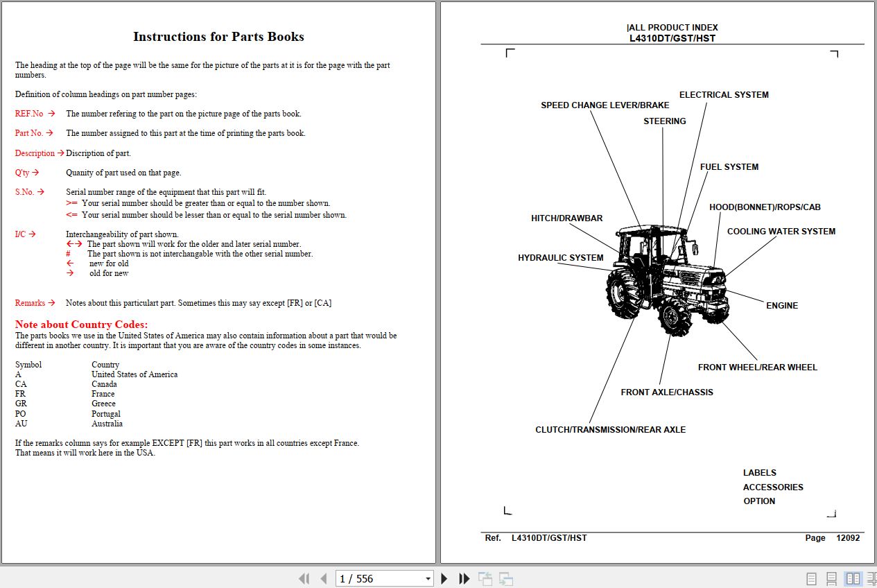Screen dimensions: 877x588
Task: Open the page number dropdown arrow
Action: tap(428, 578)
